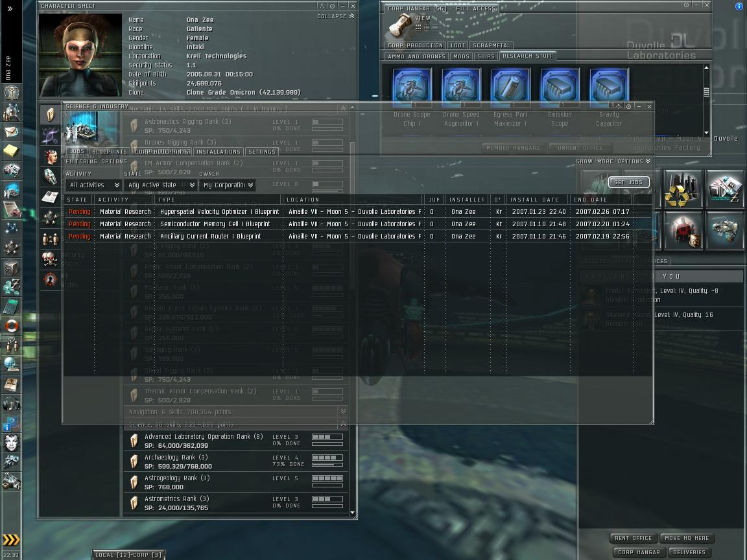Select Corp Production hangar tab

tap(415, 45)
